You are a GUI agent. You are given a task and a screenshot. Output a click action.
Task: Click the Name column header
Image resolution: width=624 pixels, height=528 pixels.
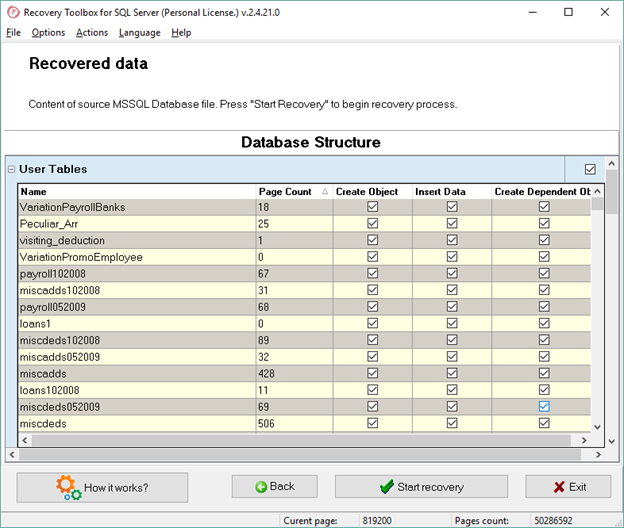click(x=137, y=192)
